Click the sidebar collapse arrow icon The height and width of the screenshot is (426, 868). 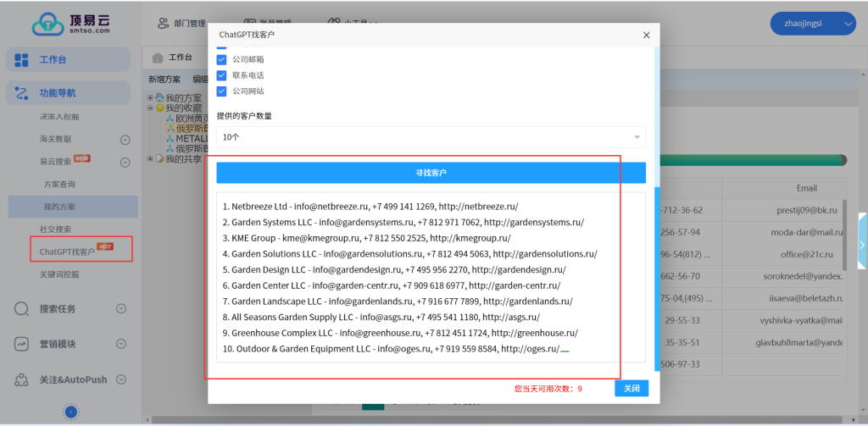pyautogui.click(x=71, y=412)
